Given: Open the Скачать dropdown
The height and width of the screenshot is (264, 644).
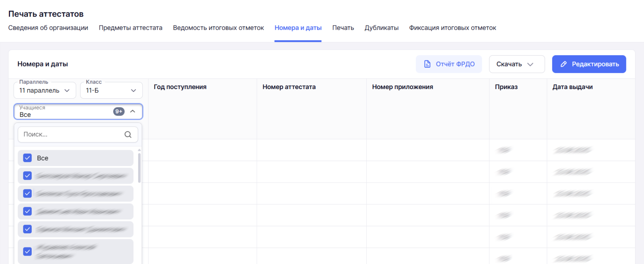Looking at the screenshot, I should [x=517, y=64].
